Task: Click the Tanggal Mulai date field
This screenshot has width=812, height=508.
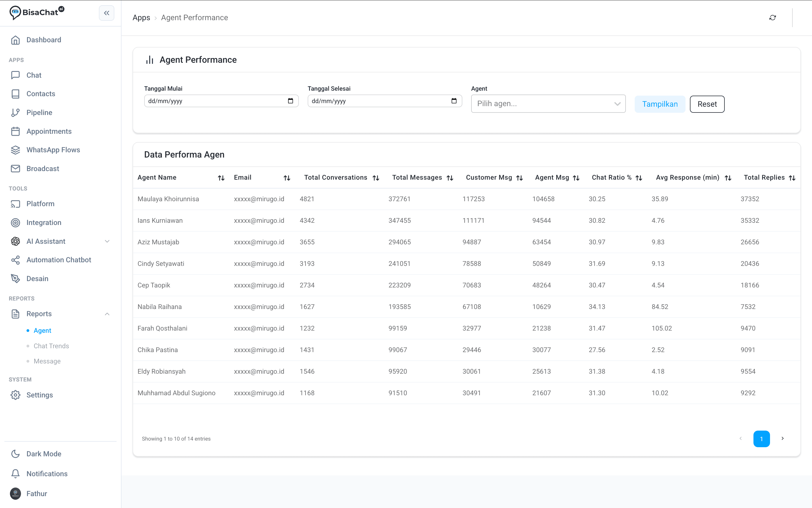Action: [x=221, y=101]
